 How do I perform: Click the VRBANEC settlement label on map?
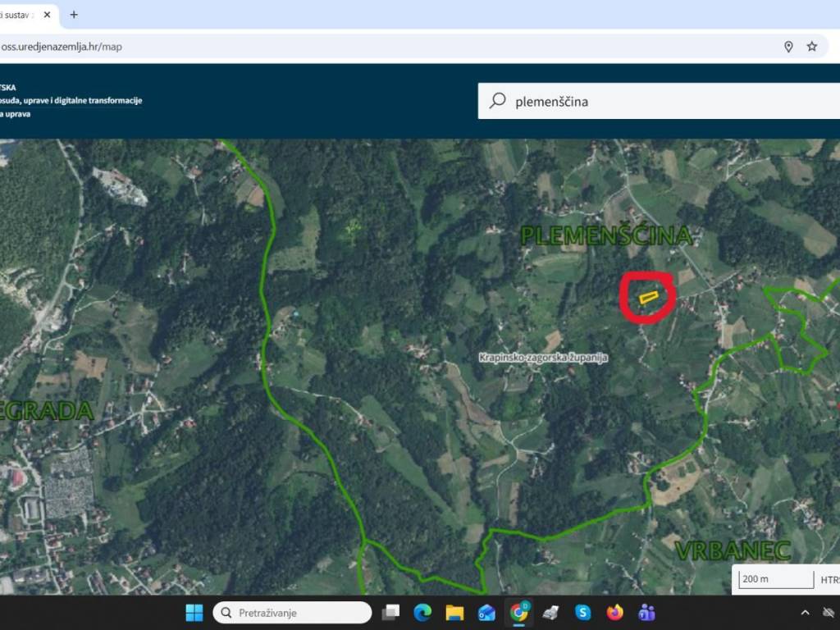[733, 550]
